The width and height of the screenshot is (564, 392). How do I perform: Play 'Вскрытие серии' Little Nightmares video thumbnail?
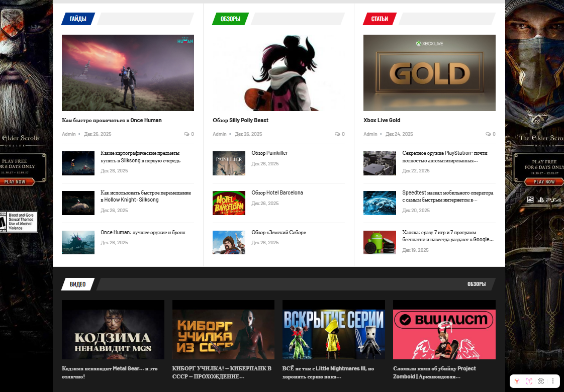pos(333,330)
